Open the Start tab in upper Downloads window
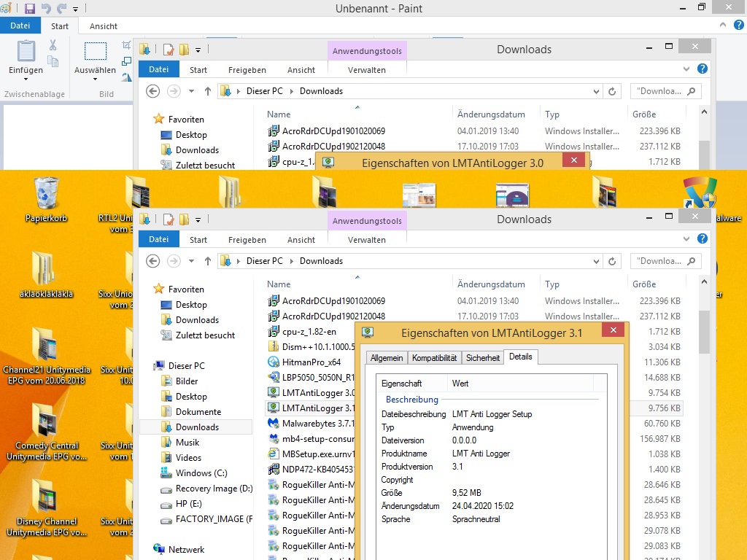The height and width of the screenshot is (560, 747). 198,70
